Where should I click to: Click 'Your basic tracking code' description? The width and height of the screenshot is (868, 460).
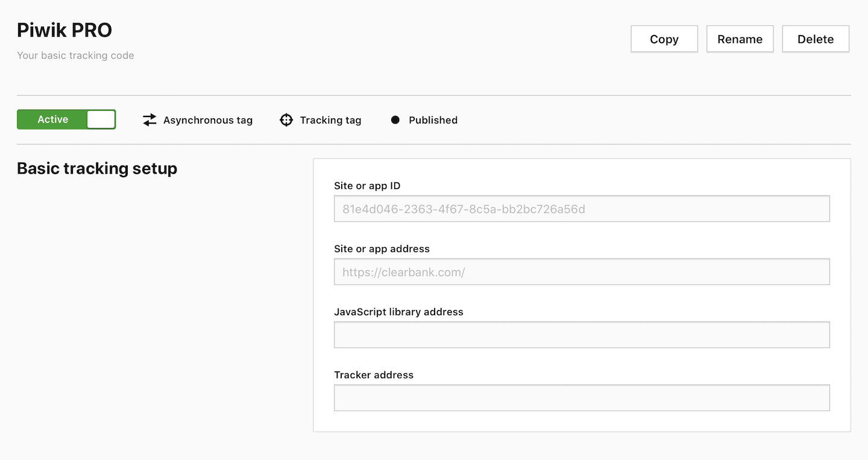pyautogui.click(x=75, y=55)
